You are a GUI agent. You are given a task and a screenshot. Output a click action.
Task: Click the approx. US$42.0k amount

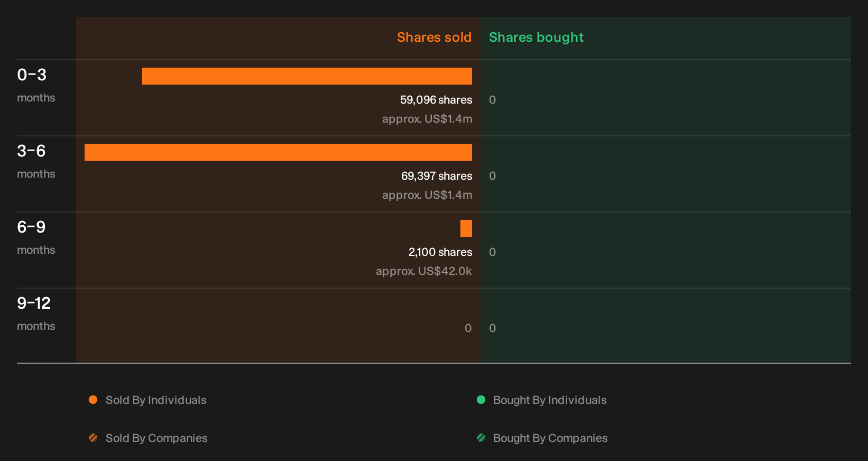point(424,271)
